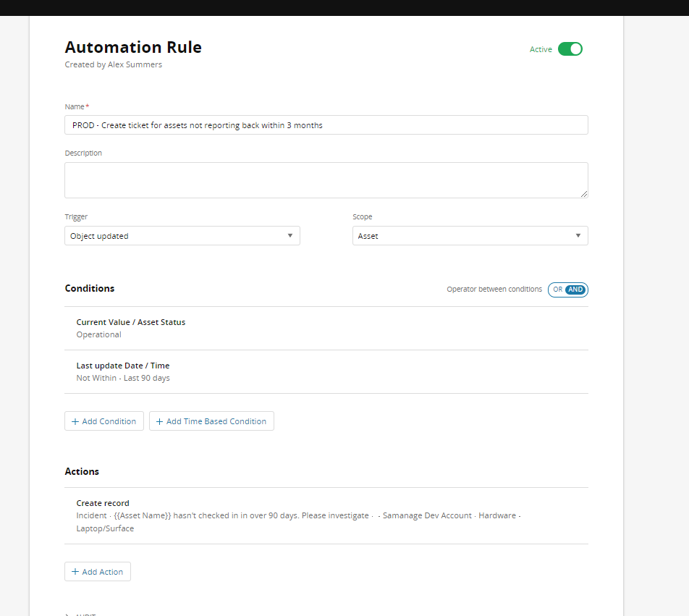689x616 pixels.
Task: Click into the Description text area
Action: tap(326, 180)
